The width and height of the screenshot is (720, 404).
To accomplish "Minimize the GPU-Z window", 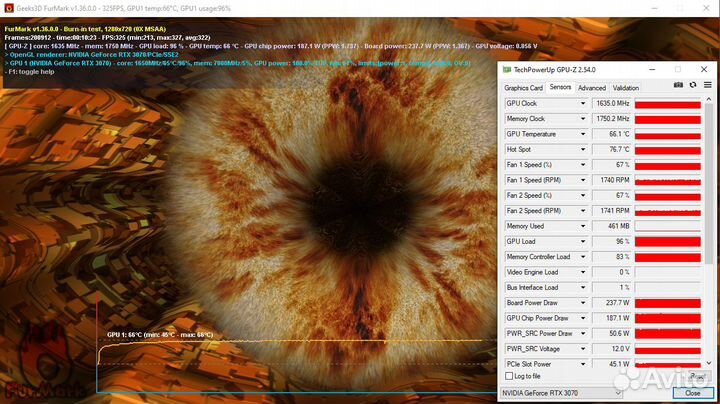I will (x=651, y=70).
